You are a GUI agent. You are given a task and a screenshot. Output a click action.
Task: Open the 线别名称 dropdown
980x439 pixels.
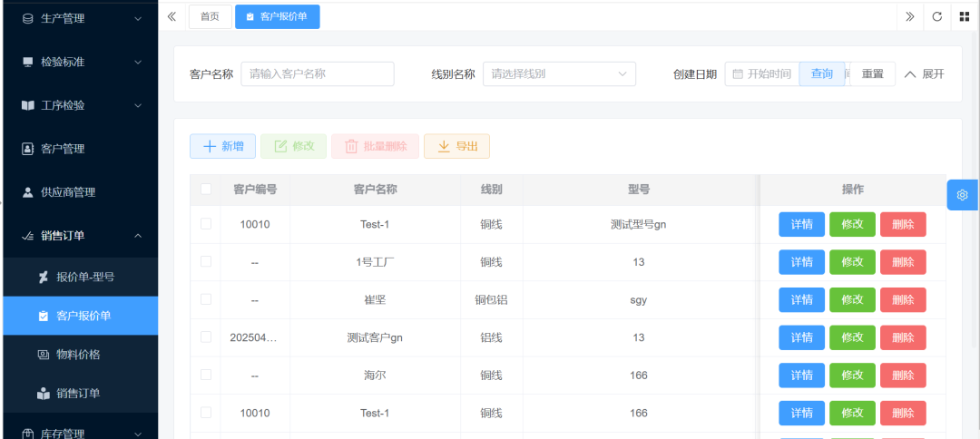click(559, 74)
